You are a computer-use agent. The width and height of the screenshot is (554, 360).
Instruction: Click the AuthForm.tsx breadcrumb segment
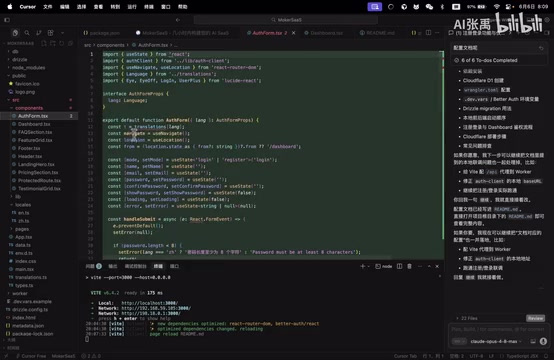pyautogui.click(x=153, y=45)
